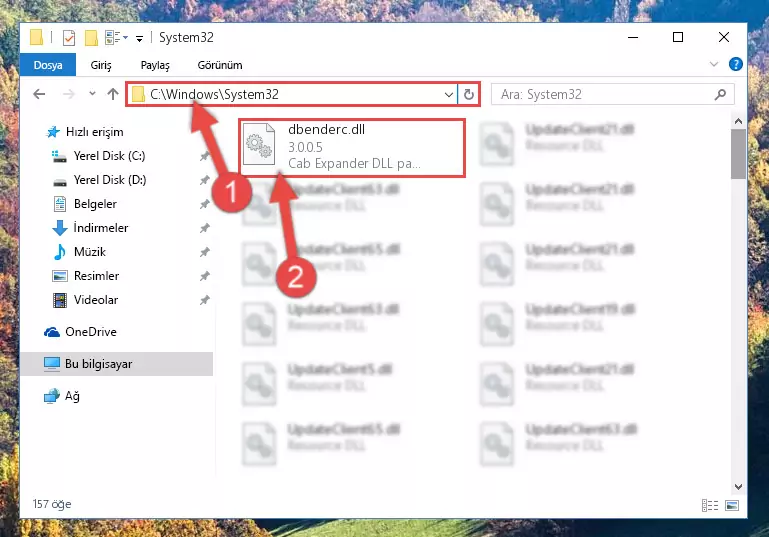Open İndirmeler folder in sidebar

pos(101,228)
